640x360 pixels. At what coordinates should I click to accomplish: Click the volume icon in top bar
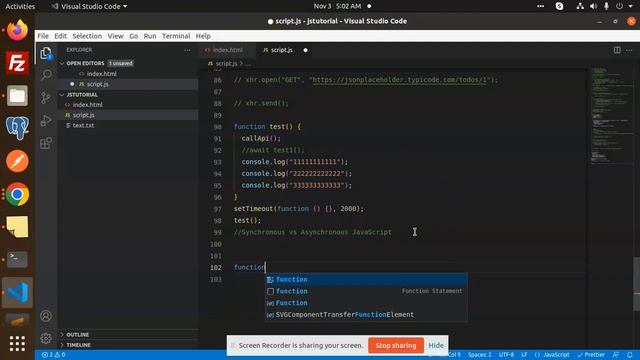pos(593,6)
